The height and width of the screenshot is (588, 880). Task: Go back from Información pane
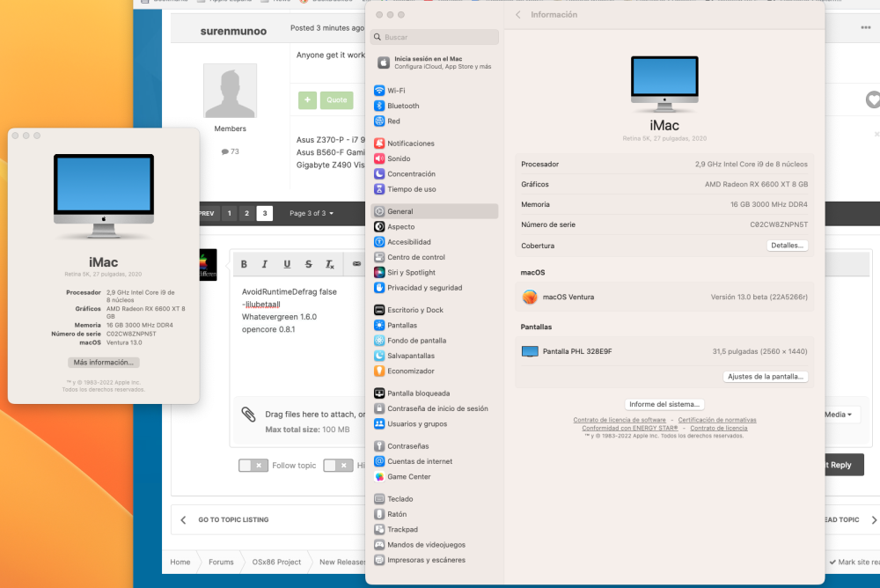pyautogui.click(x=518, y=15)
